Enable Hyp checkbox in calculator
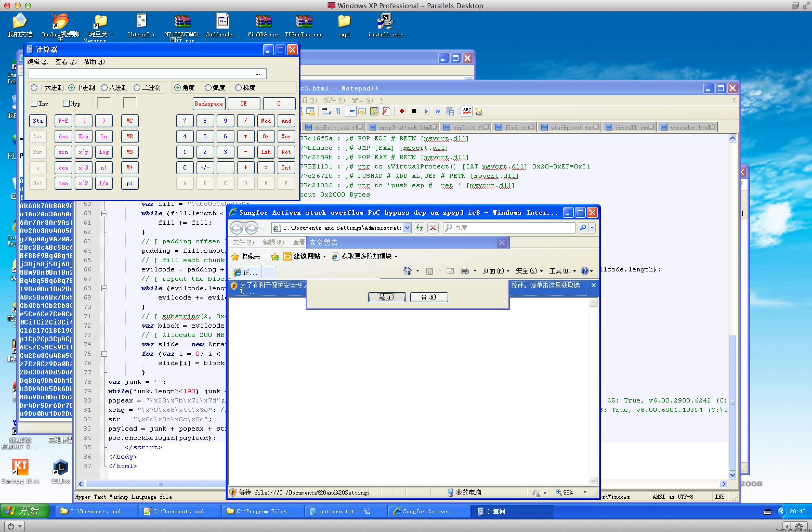Image resolution: width=812 pixels, height=532 pixels. point(72,103)
